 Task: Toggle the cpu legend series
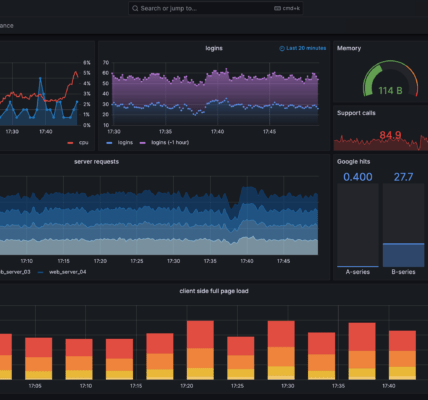[83, 143]
